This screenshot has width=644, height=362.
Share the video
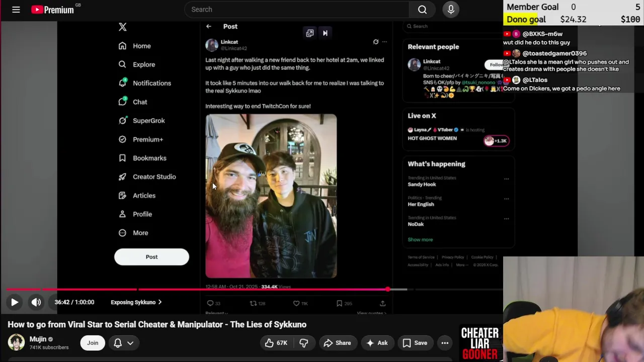337,343
